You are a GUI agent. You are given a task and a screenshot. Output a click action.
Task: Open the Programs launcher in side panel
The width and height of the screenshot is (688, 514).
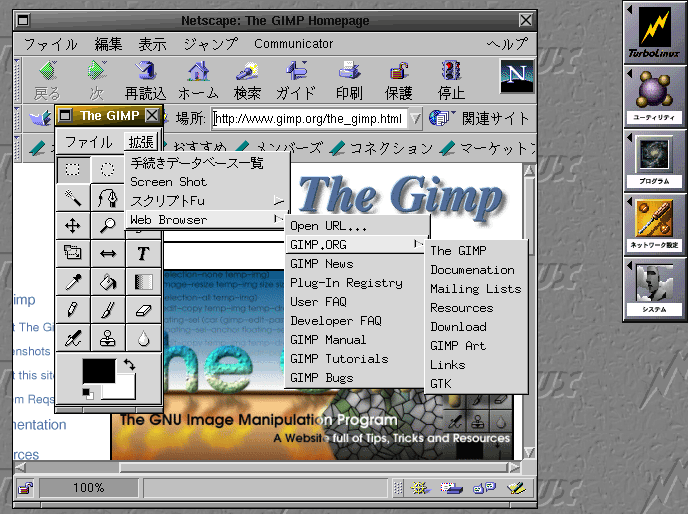(654, 161)
